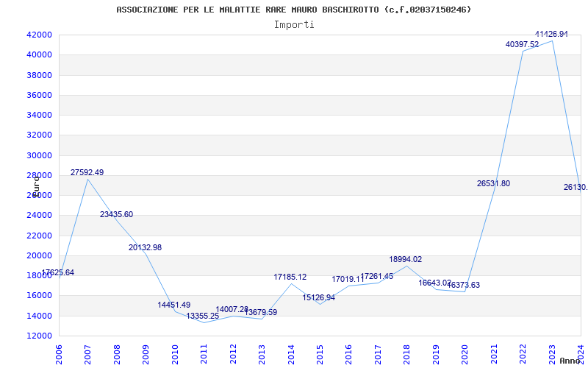Select the 30000 y-axis tick label
Viewport: 588px width, 368px height.
tap(38, 155)
